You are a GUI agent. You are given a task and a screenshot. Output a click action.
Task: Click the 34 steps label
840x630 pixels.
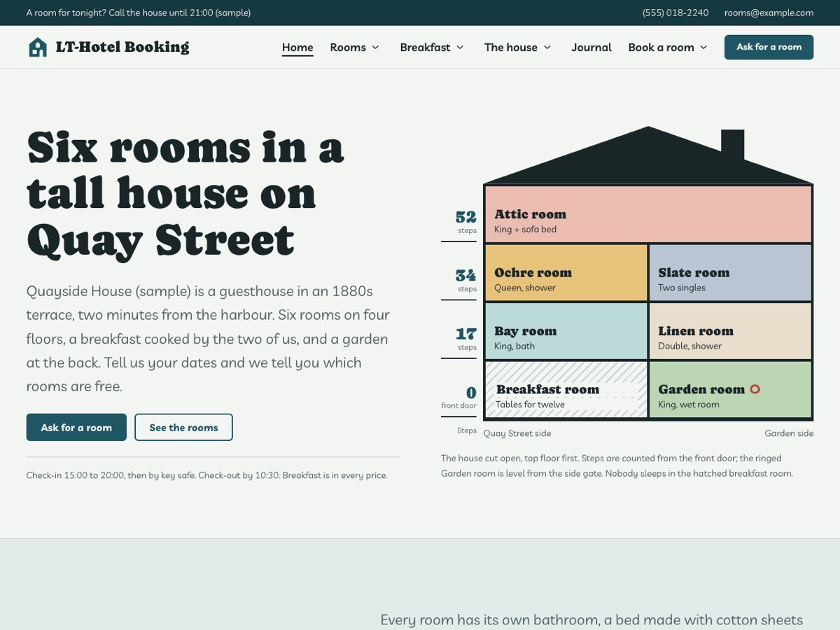click(x=465, y=280)
